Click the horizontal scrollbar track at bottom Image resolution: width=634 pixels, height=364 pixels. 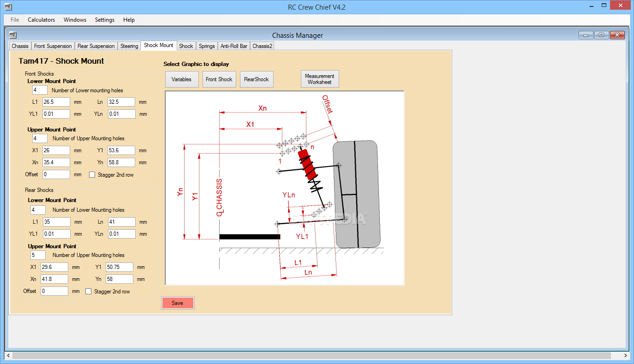point(317,356)
